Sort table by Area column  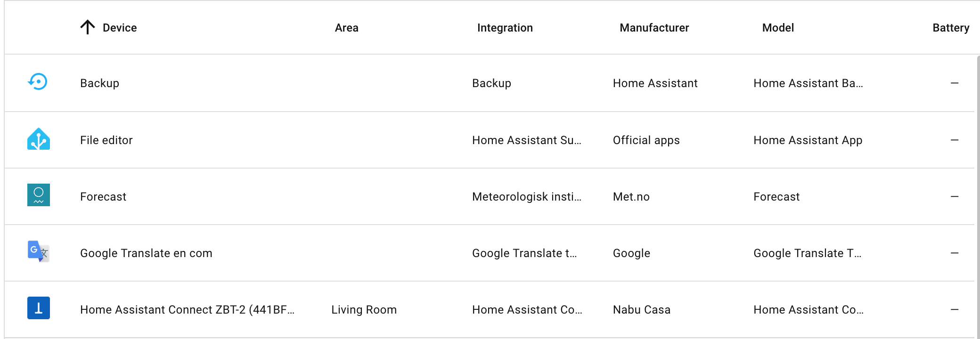(347, 28)
